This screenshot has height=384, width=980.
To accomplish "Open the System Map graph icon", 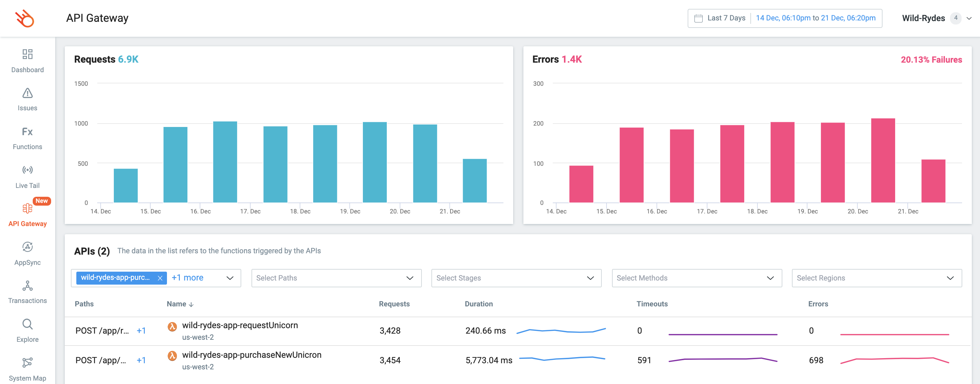I will [27, 362].
